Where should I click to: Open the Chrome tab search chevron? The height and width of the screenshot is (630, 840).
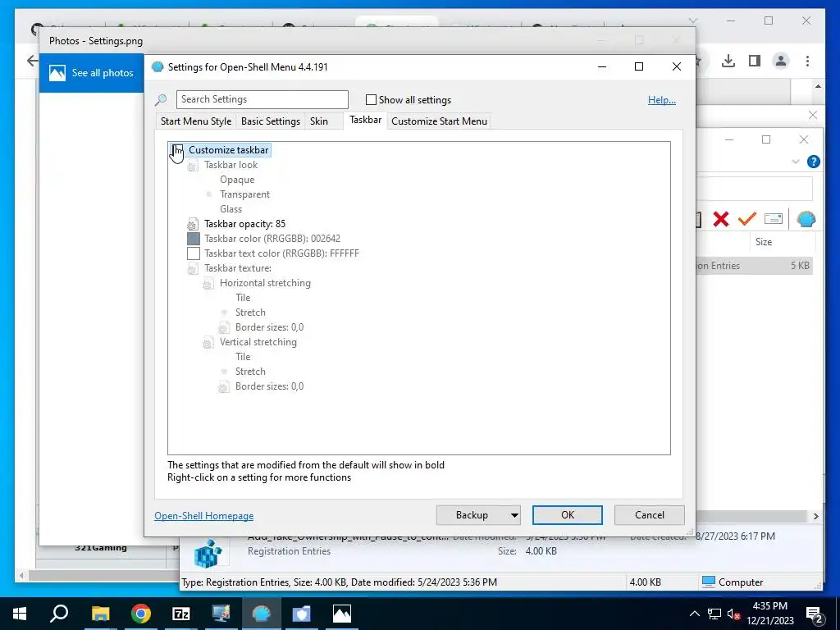click(692, 21)
